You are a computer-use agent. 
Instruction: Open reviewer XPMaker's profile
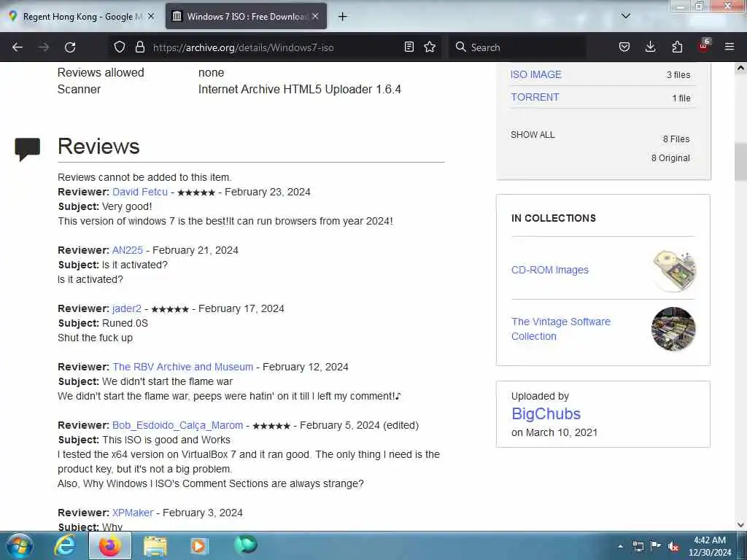pos(133,513)
